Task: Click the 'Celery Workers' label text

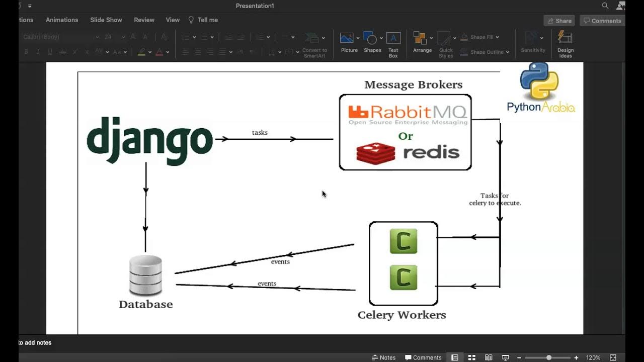Action: (402, 315)
